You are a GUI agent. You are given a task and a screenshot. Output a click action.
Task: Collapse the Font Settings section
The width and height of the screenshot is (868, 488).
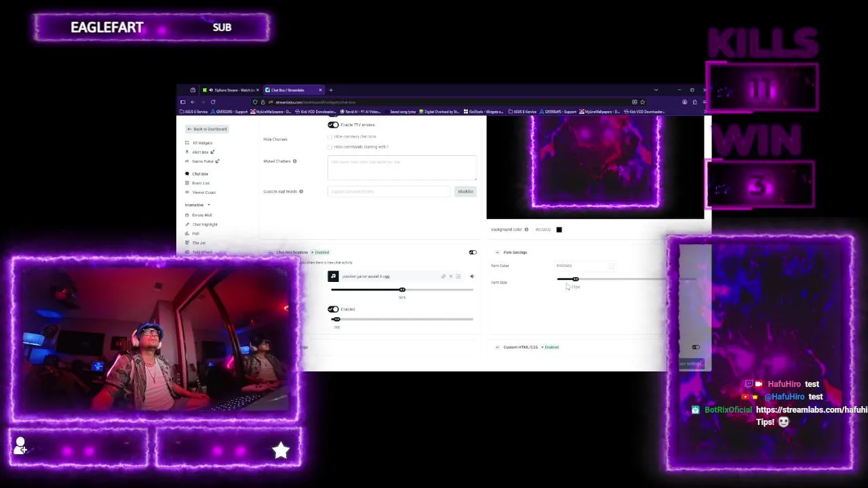[x=497, y=252]
